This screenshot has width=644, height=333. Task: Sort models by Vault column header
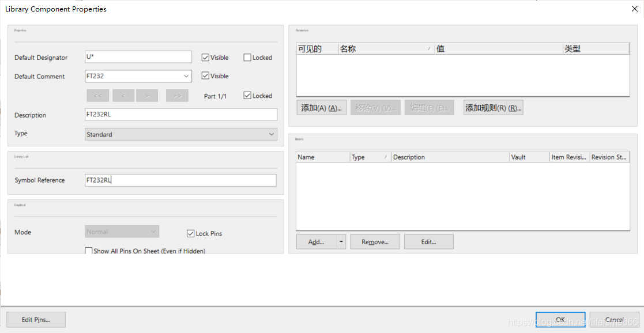pos(529,157)
